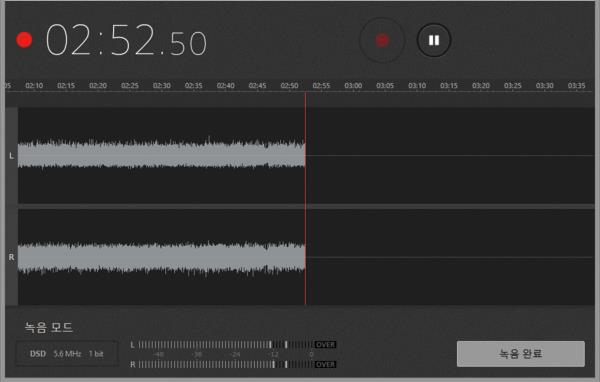Image resolution: width=600 pixels, height=382 pixels.
Task: Select the R channel track label
Action: [11, 257]
